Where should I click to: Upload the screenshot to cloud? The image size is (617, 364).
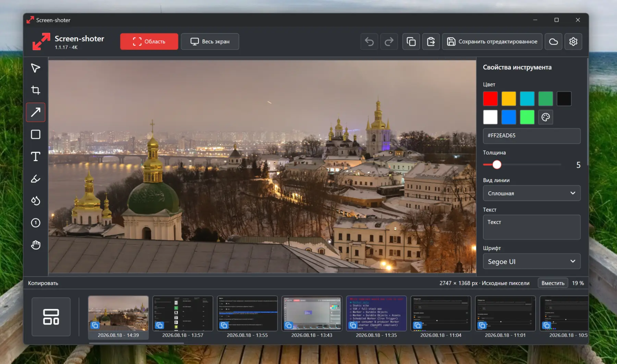pyautogui.click(x=554, y=41)
